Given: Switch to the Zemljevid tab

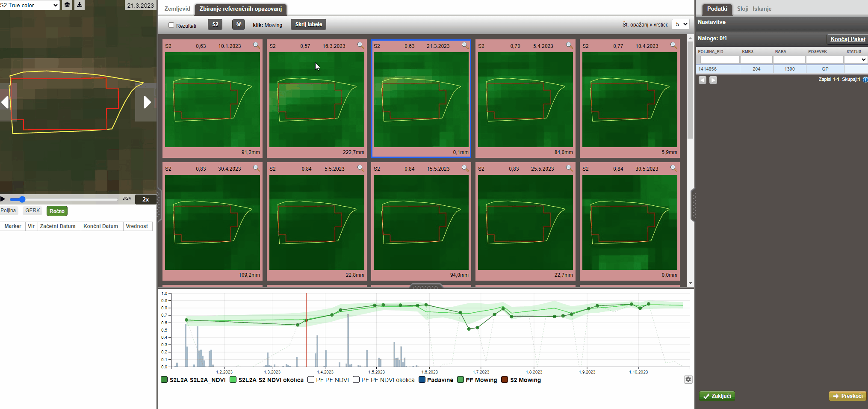Looking at the screenshot, I should pos(177,9).
